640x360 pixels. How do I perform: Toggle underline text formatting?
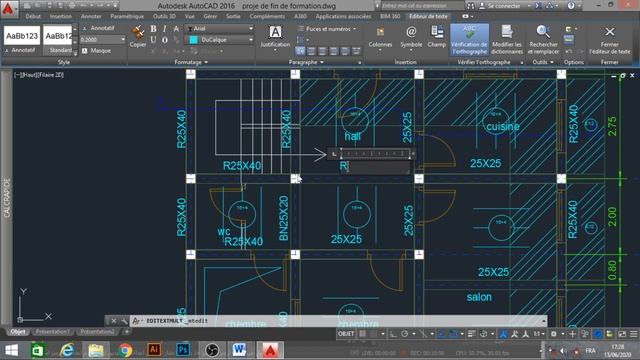coord(153,40)
